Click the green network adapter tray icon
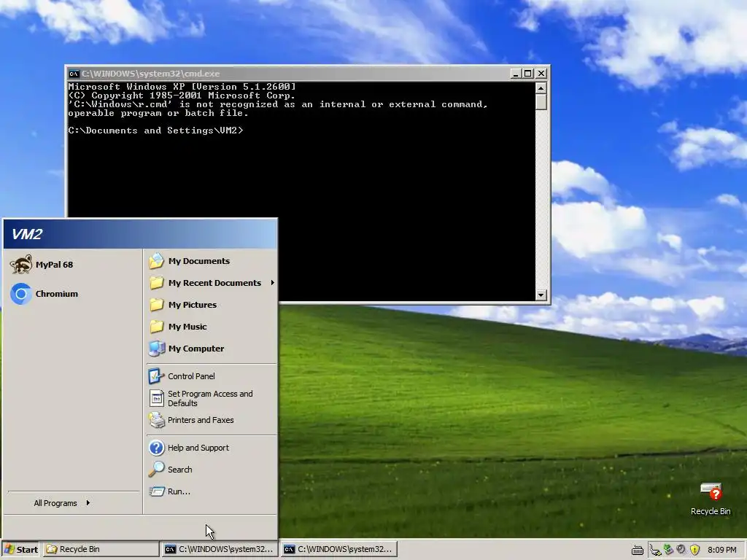Image resolution: width=747 pixels, height=560 pixels. (x=668, y=550)
